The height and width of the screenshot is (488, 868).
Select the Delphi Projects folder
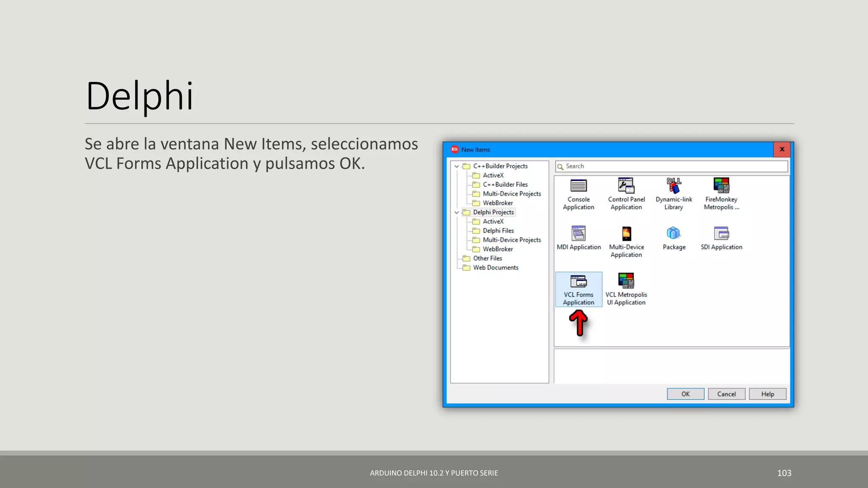[489, 212]
